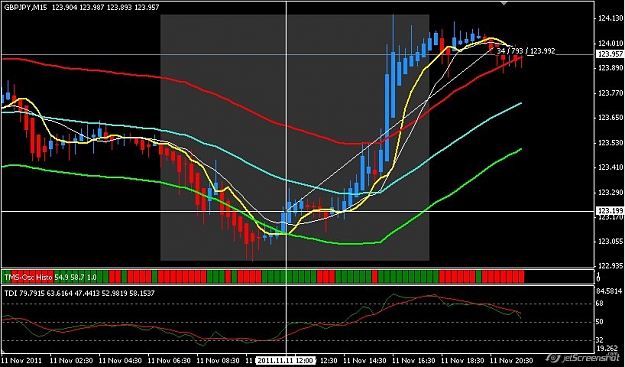Click the chart shift triangle marker at top

click(504, 3)
